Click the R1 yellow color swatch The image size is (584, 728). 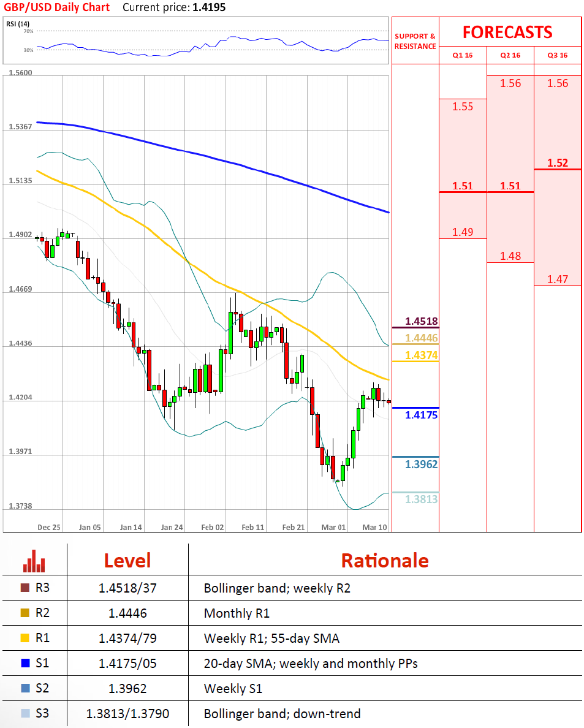coord(25,638)
